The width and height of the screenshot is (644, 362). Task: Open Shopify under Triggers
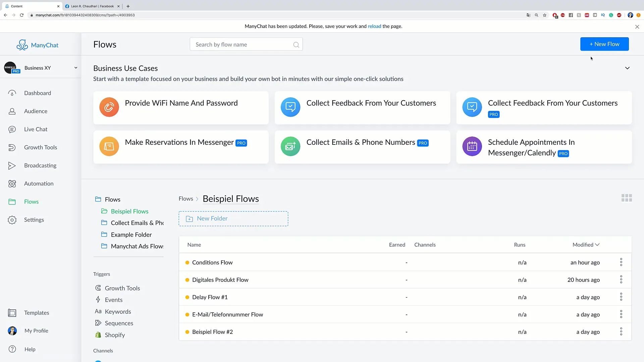pyautogui.click(x=115, y=335)
